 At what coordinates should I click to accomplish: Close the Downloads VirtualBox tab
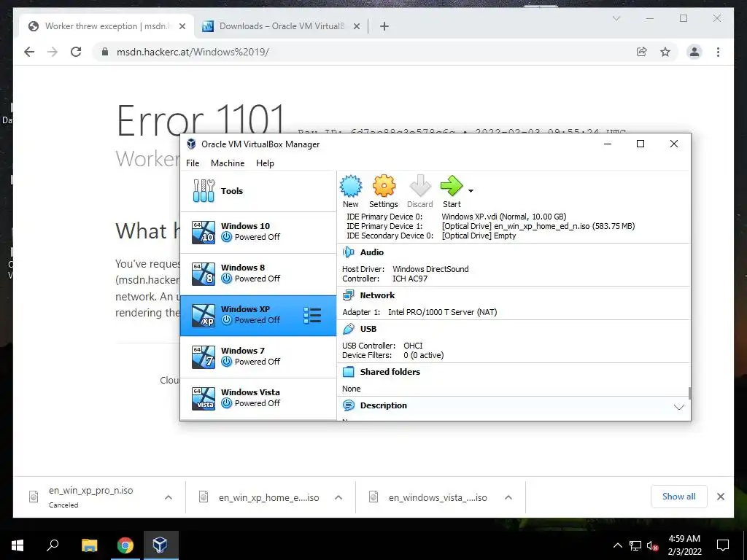click(356, 27)
